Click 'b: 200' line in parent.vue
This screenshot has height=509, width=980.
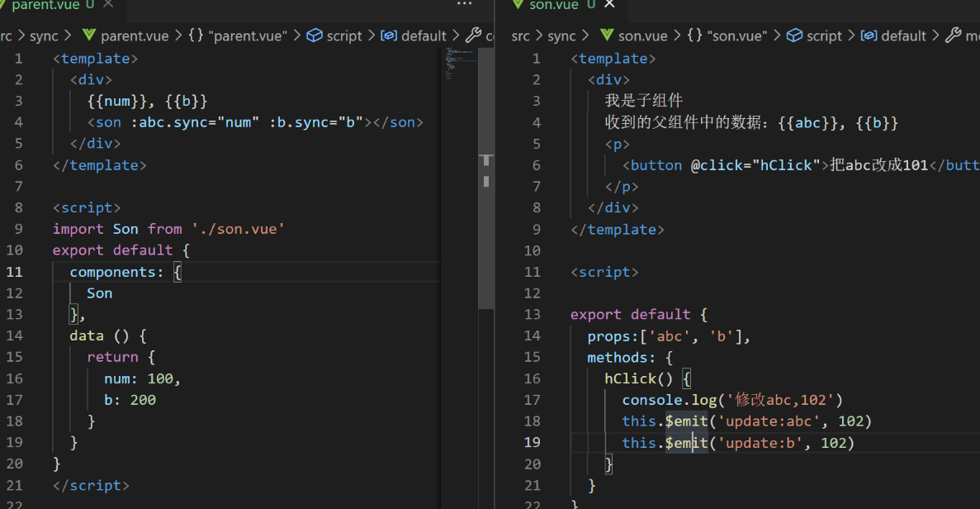(130, 400)
